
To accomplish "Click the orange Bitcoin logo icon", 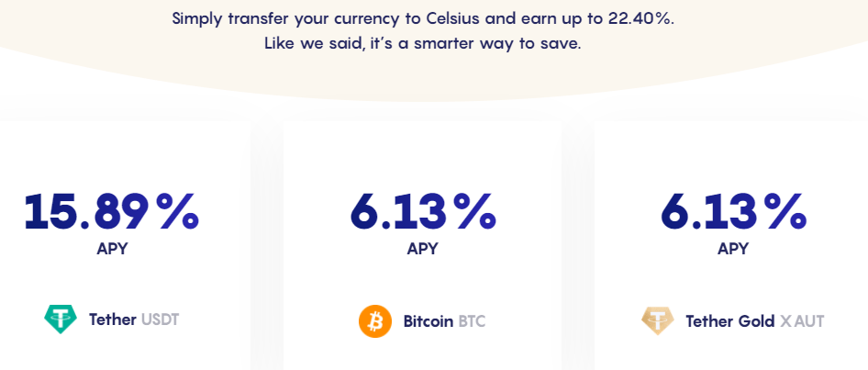I will click(375, 321).
